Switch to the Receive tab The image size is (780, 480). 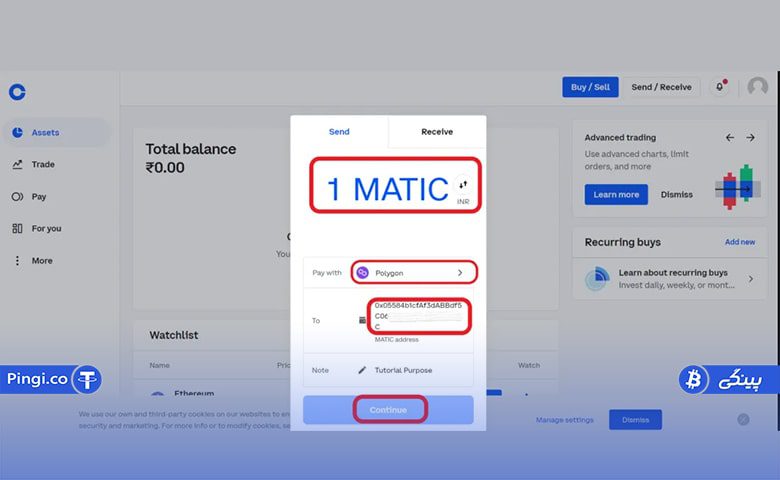coord(437,132)
